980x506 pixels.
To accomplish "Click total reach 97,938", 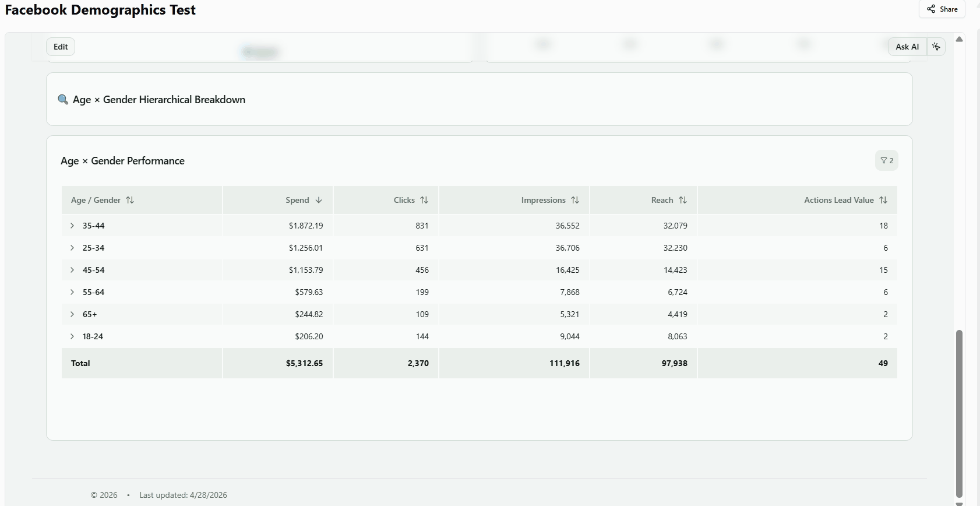I will (675, 363).
